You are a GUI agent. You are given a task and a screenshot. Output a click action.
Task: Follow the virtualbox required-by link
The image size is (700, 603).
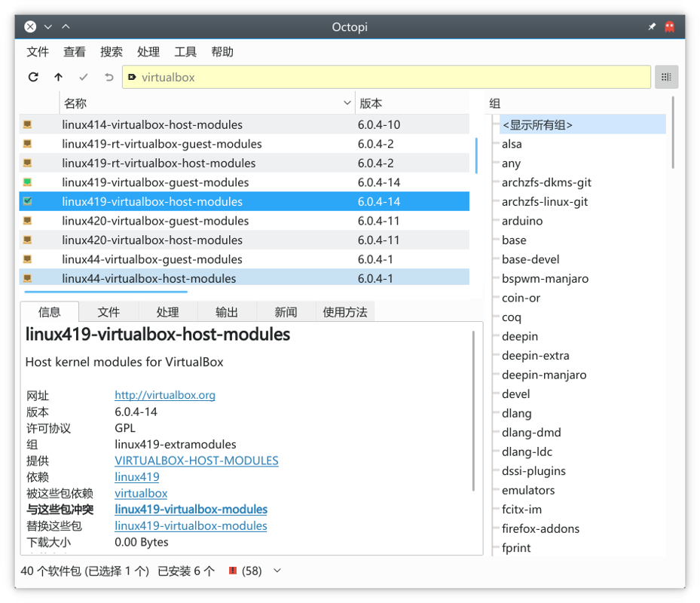point(141,493)
